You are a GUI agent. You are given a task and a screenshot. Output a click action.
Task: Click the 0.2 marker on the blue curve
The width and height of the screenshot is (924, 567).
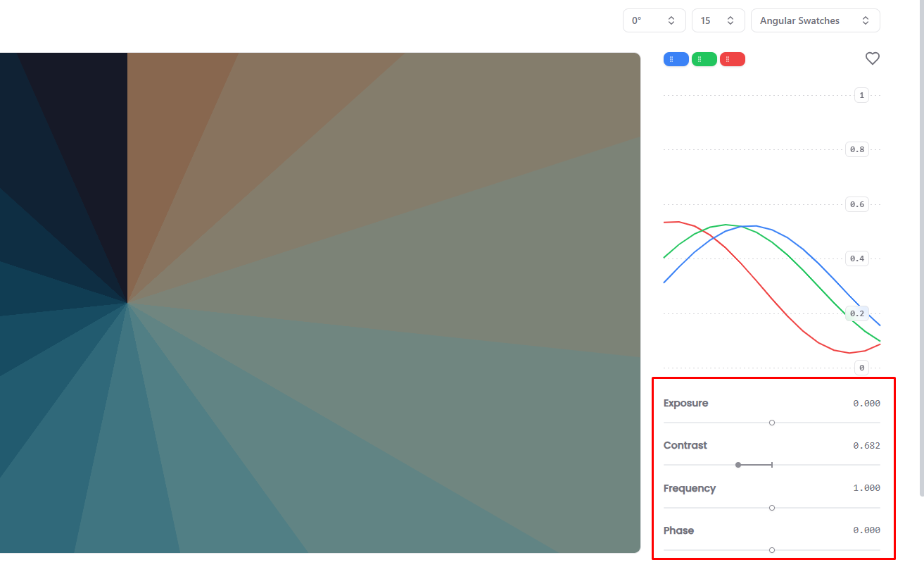click(x=857, y=313)
